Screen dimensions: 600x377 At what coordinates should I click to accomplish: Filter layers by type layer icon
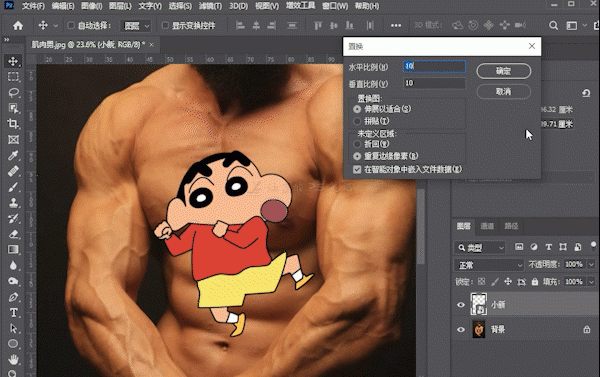[548, 247]
